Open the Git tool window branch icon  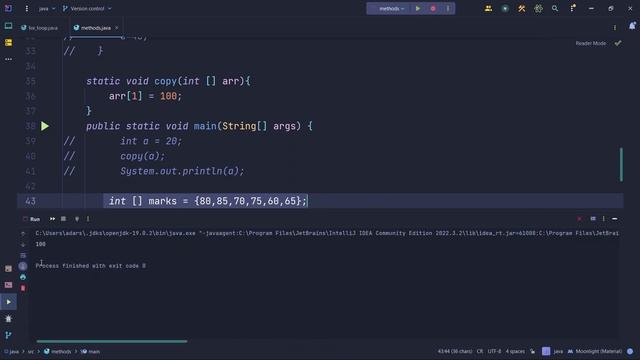pos(8,335)
